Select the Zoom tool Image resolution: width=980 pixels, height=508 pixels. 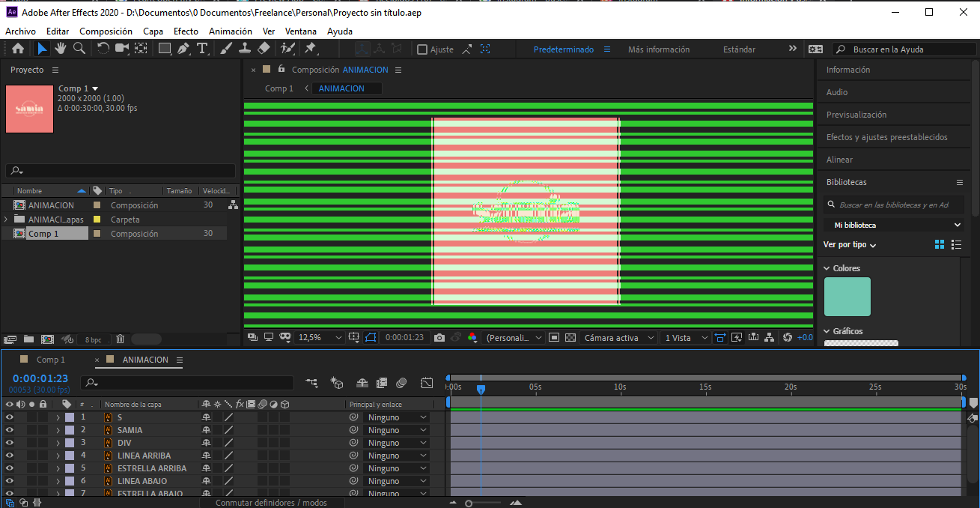(x=80, y=49)
